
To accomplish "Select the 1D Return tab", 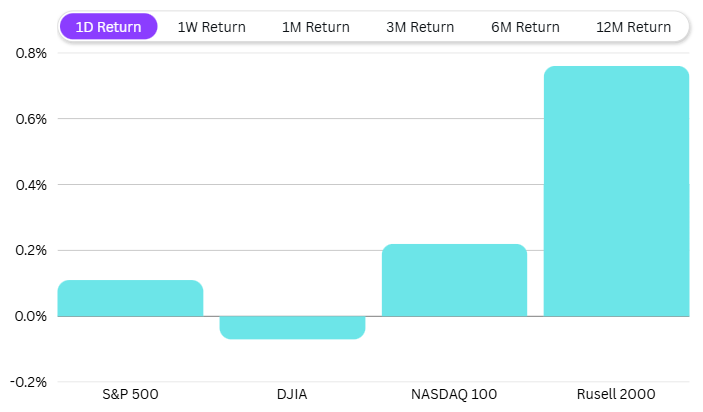I will pyautogui.click(x=108, y=27).
